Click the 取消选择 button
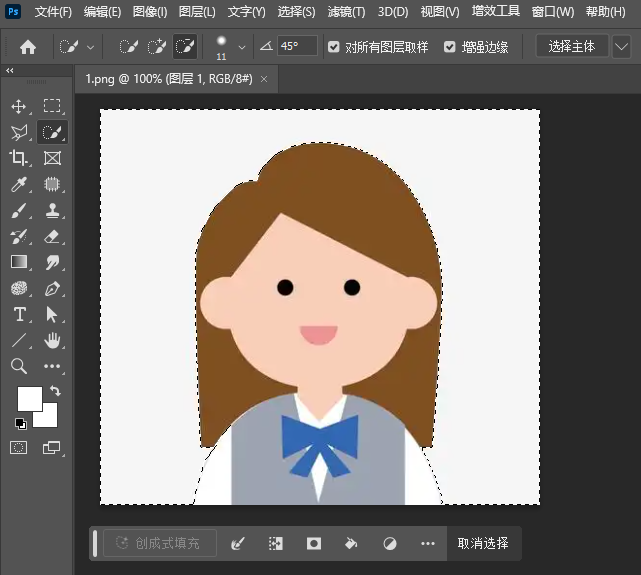Image resolution: width=641 pixels, height=575 pixels. 483,543
